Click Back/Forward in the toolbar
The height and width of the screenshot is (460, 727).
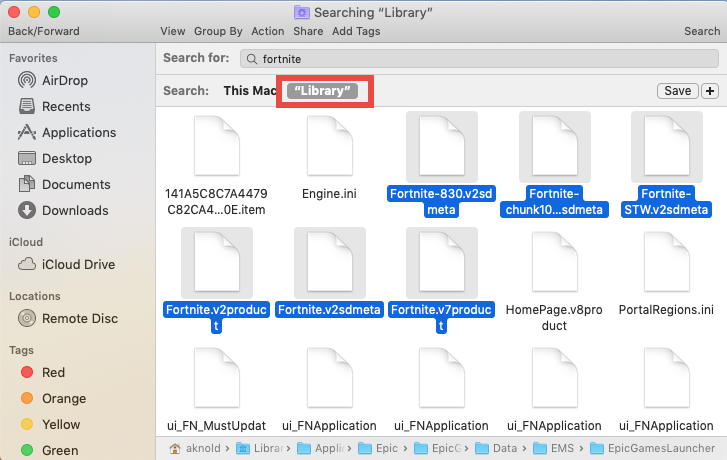(44, 31)
